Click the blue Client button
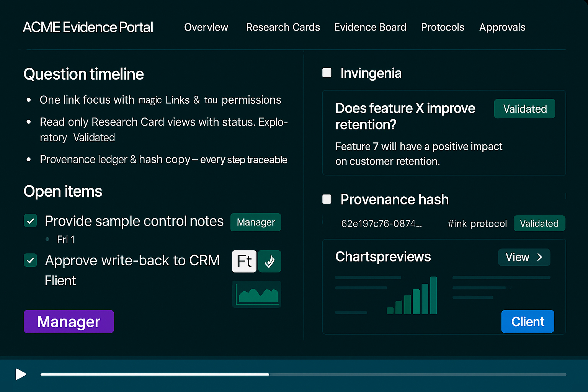Screen dimensions: 588x392 click(528, 322)
